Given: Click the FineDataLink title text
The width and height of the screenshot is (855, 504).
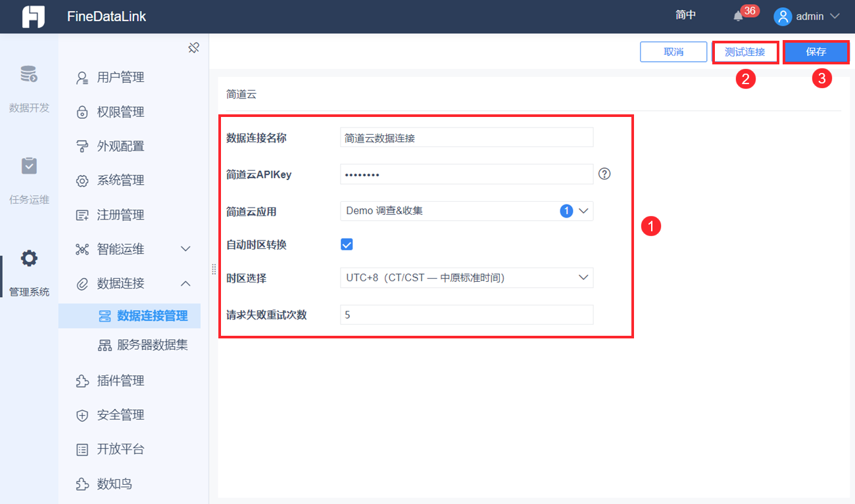Looking at the screenshot, I should (x=107, y=16).
